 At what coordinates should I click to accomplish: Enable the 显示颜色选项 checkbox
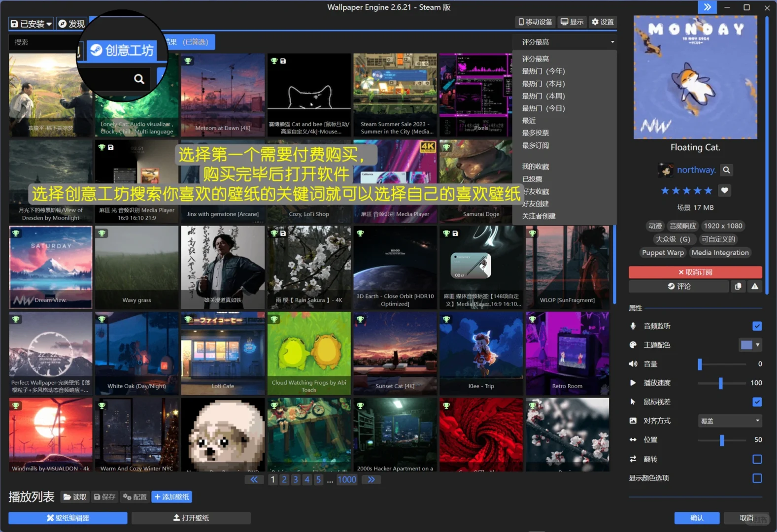757,478
